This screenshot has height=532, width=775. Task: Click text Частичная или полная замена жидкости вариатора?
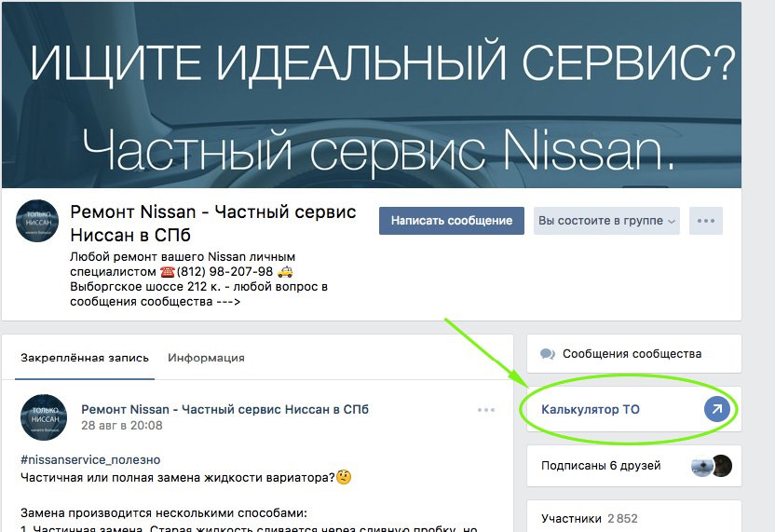(x=178, y=478)
